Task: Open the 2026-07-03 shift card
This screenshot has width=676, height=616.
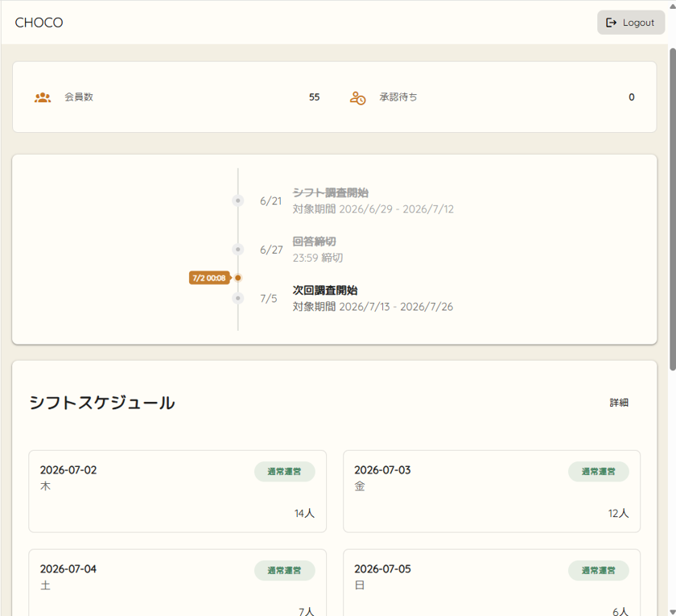Action: [492, 491]
